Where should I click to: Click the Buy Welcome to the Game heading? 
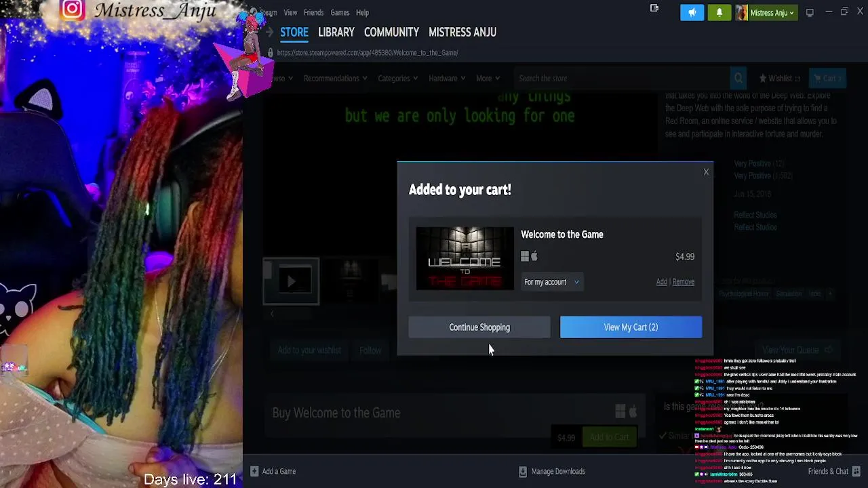click(x=336, y=413)
